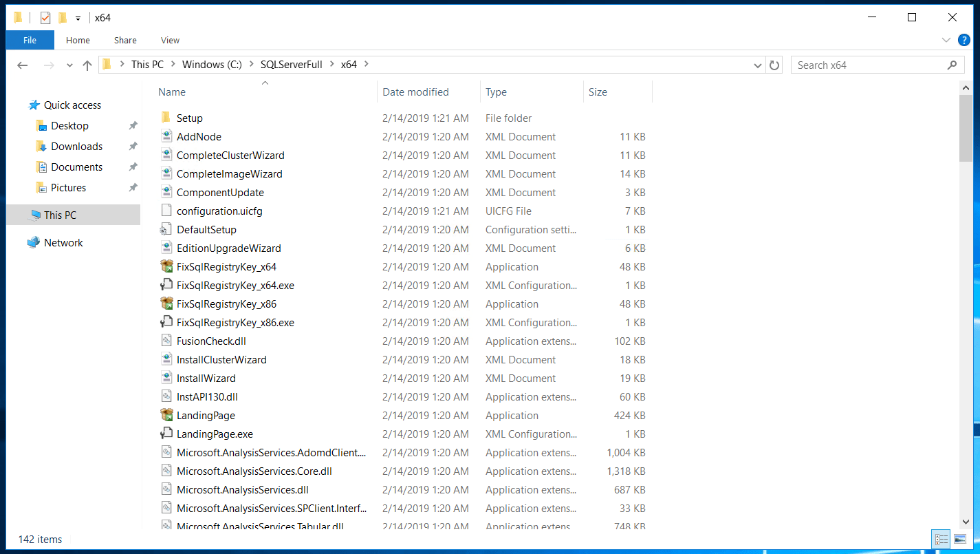Switch to Details view using the status bar icon
Image resolution: width=980 pixels, height=554 pixels.
(941, 540)
